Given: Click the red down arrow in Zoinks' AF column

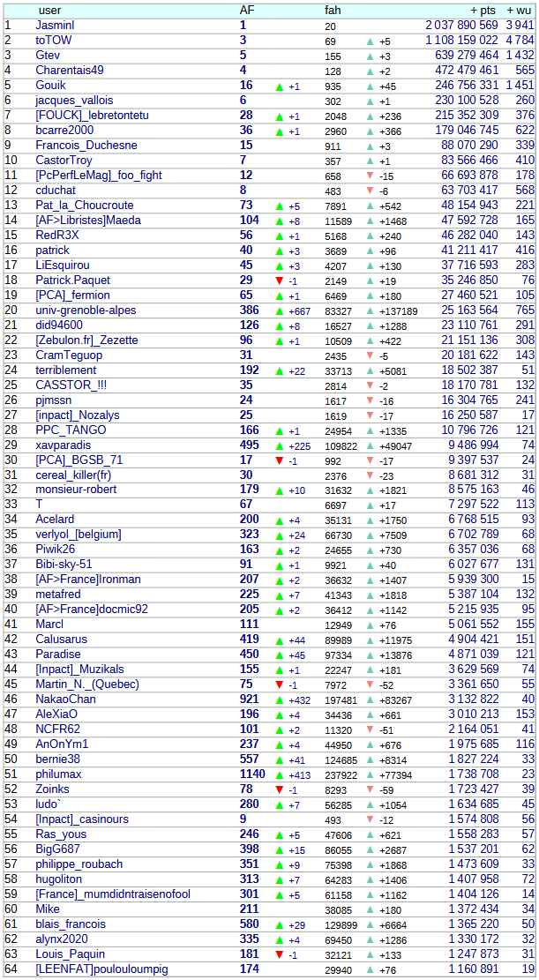Looking at the screenshot, I should pyautogui.click(x=280, y=789).
